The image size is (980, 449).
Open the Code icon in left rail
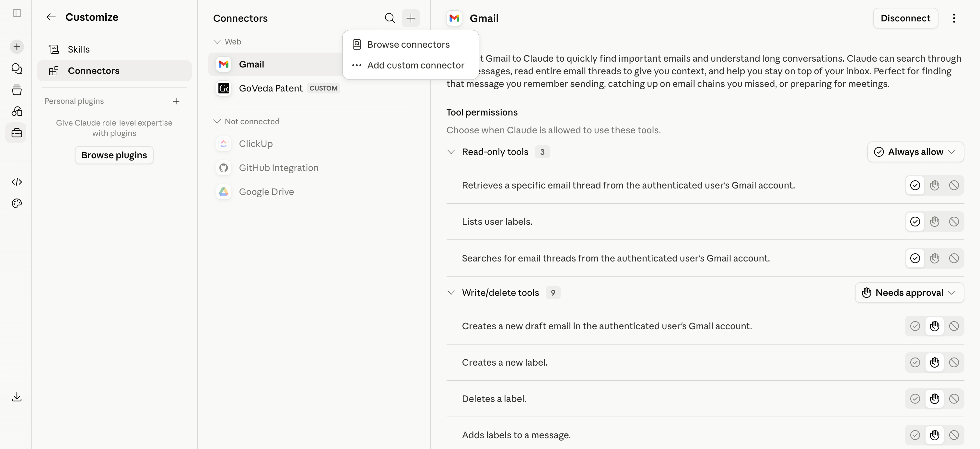tap(17, 182)
